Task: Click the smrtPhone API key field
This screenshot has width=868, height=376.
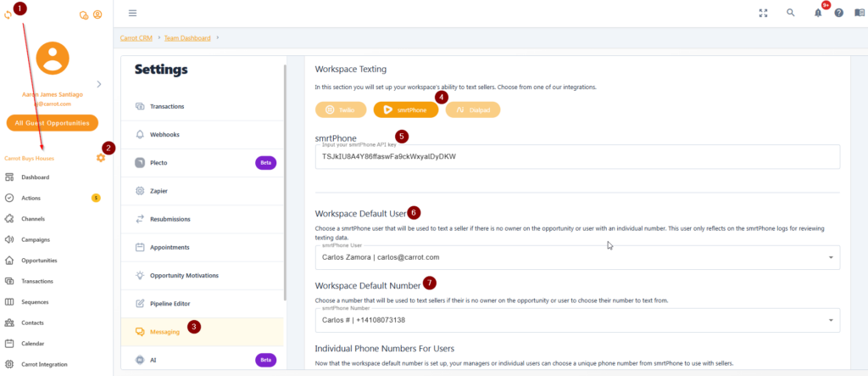Action: [577, 157]
